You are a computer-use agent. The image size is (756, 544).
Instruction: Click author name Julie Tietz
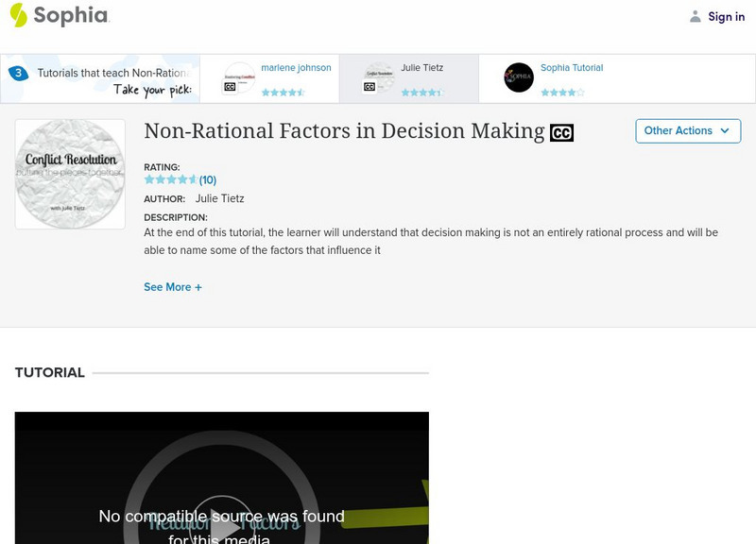220,198
